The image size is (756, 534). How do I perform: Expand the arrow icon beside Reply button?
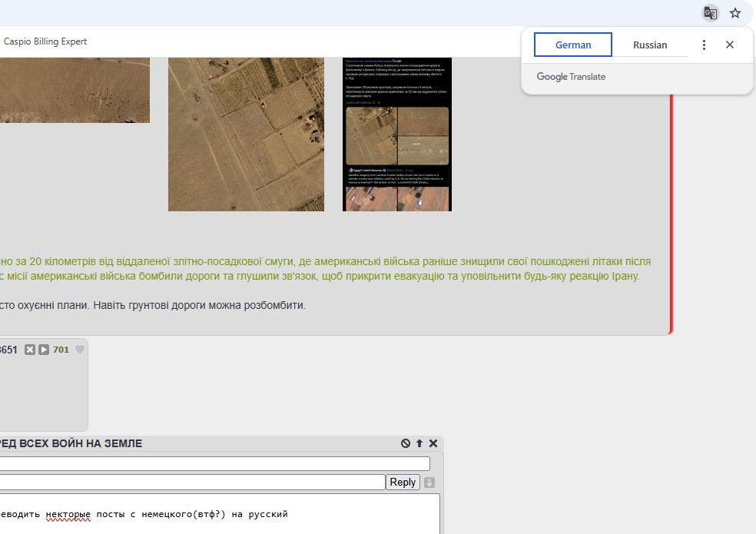point(429,483)
